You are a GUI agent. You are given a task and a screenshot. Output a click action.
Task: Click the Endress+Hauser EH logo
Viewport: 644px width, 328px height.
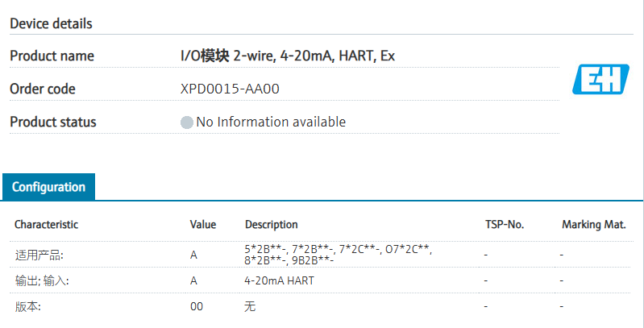[x=600, y=80]
